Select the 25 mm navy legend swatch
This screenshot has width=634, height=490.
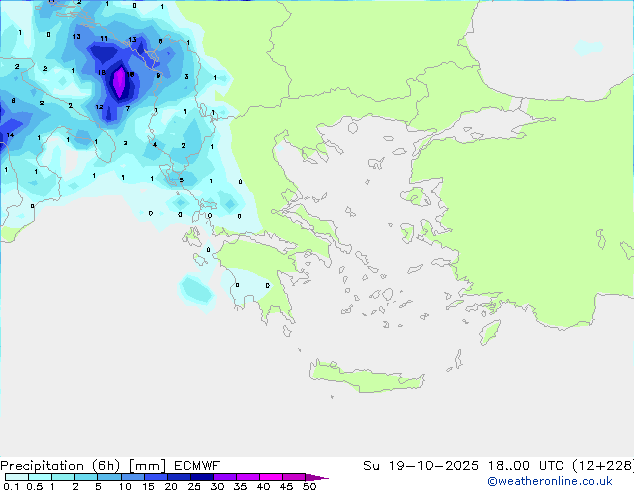pyautogui.click(x=201, y=477)
